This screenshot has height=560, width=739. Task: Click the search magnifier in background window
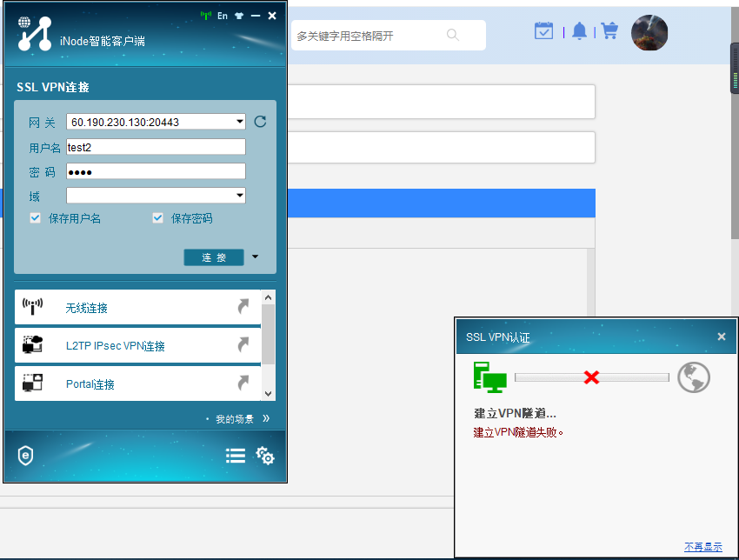(452, 35)
